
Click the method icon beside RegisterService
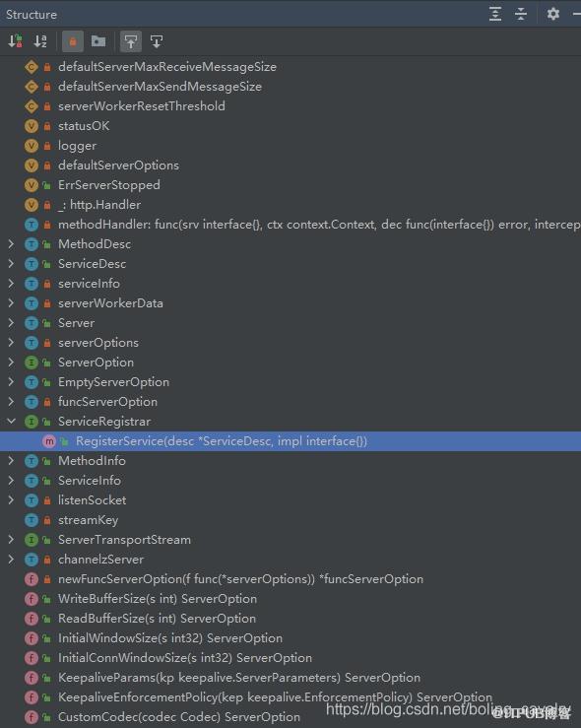(49, 441)
